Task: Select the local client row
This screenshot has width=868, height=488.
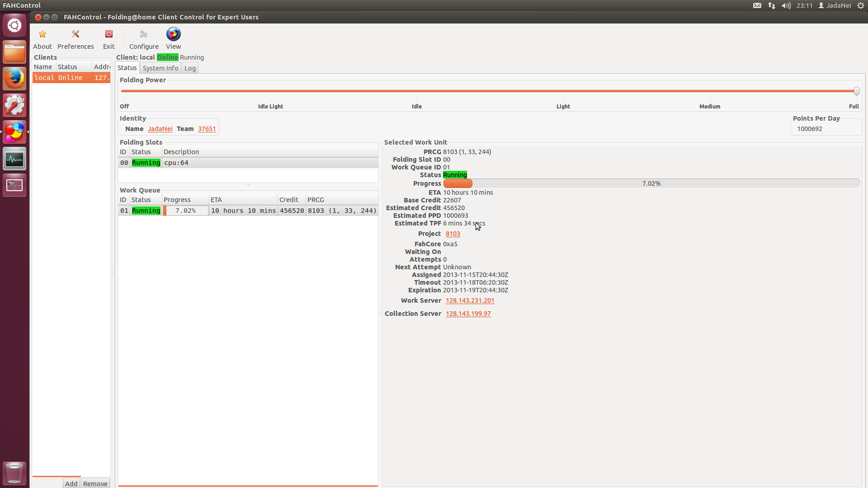Action: [x=71, y=78]
